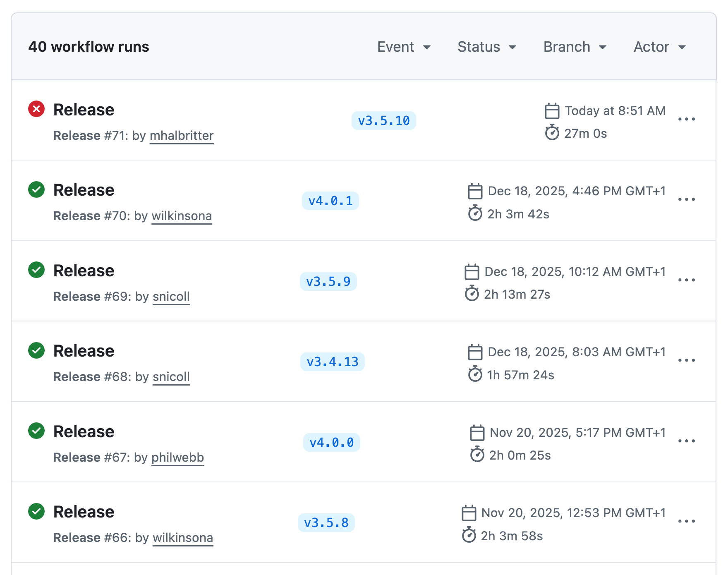728x575 pixels.
Task: Click the calendar icon beside Nov 20, 5:17 PM
Action: pyautogui.click(x=477, y=433)
